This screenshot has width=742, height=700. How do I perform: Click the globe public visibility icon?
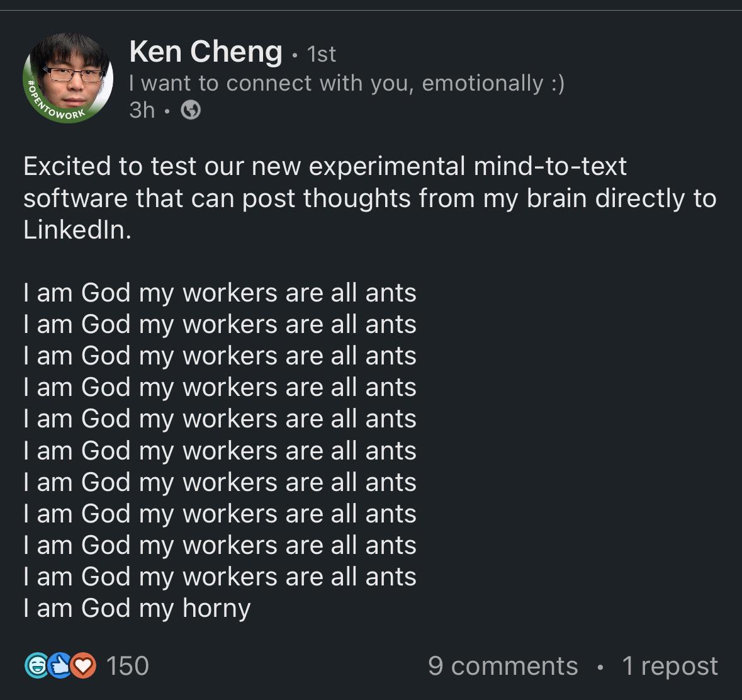click(191, 111)
